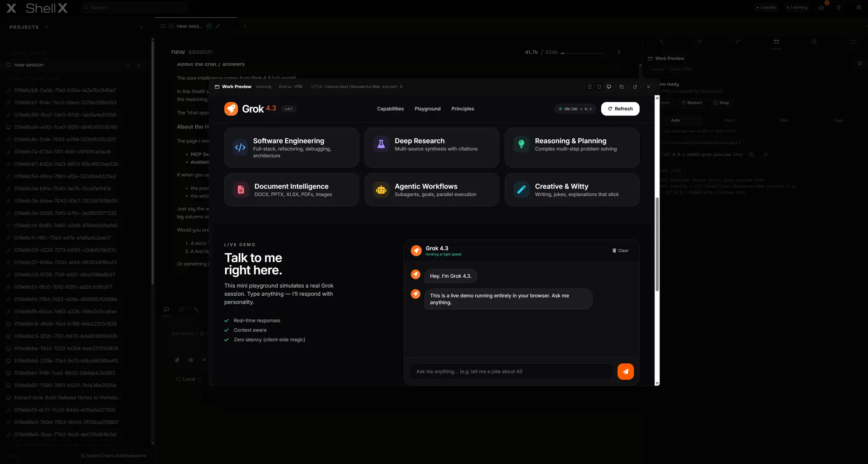The width and height of the screenshot is (868, 464).
Task: Clear the Grok 4.3 chat
Action: 620,251
